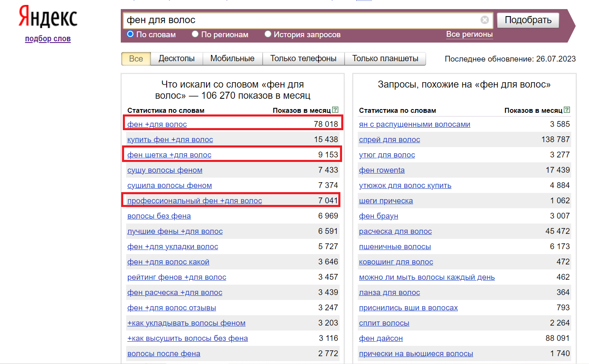Open the 'волосы без фена' link

[159, 216]
